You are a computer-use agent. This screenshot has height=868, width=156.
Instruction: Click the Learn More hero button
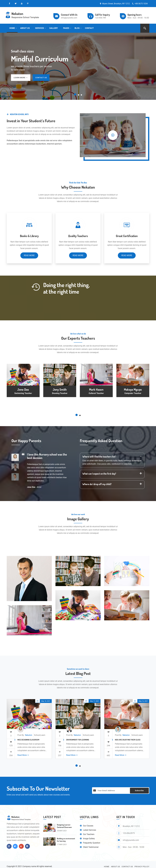pos(21,77)
